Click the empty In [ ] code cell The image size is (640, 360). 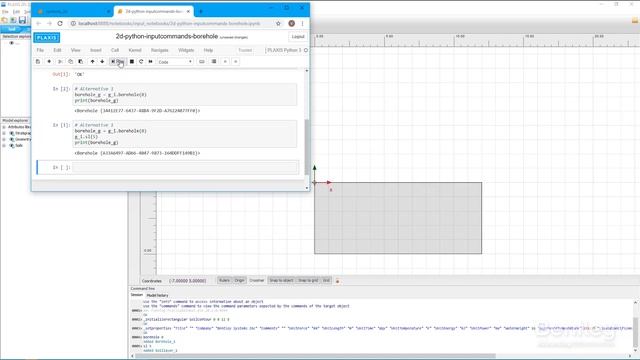click(x=185, y=167)
